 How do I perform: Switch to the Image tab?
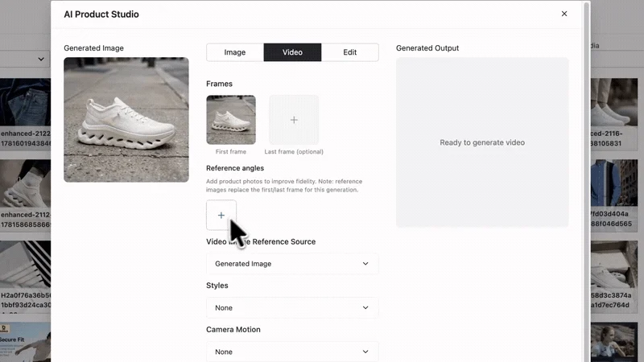pyautogui.click(x=235, y=52)
